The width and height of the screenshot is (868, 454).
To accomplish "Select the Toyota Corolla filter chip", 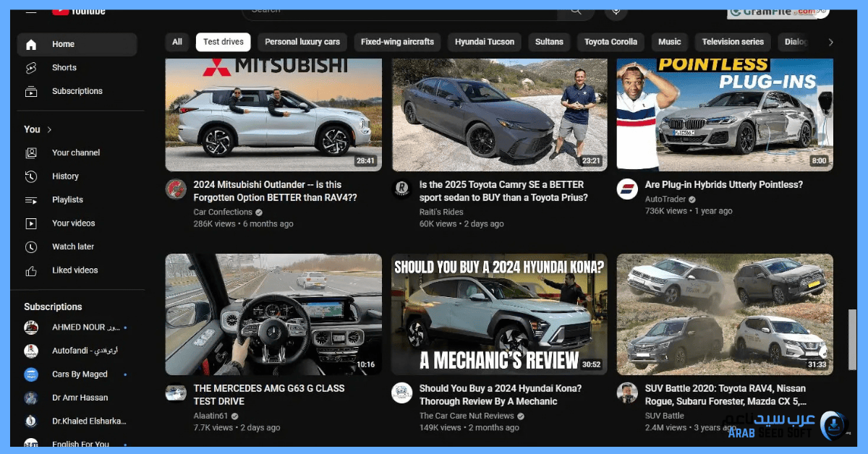I will 610,42.
